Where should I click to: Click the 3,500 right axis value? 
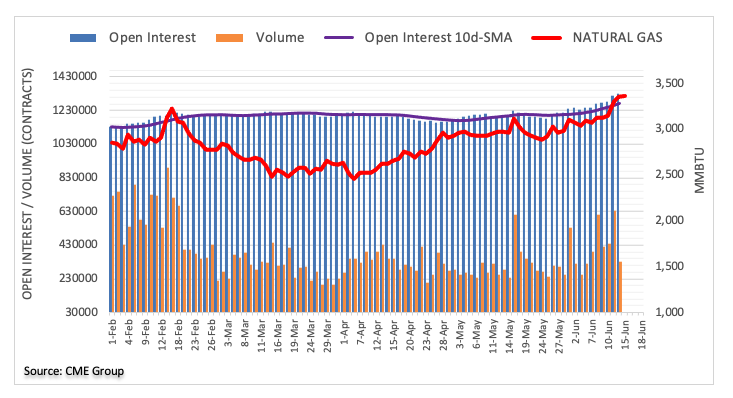point(669,83)
